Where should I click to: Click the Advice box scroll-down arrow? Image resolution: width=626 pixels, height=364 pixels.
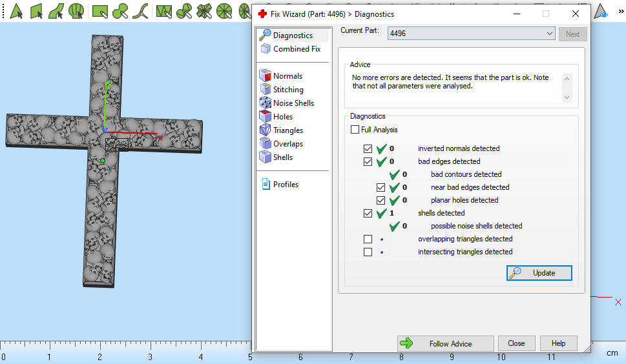pos(567,97)
